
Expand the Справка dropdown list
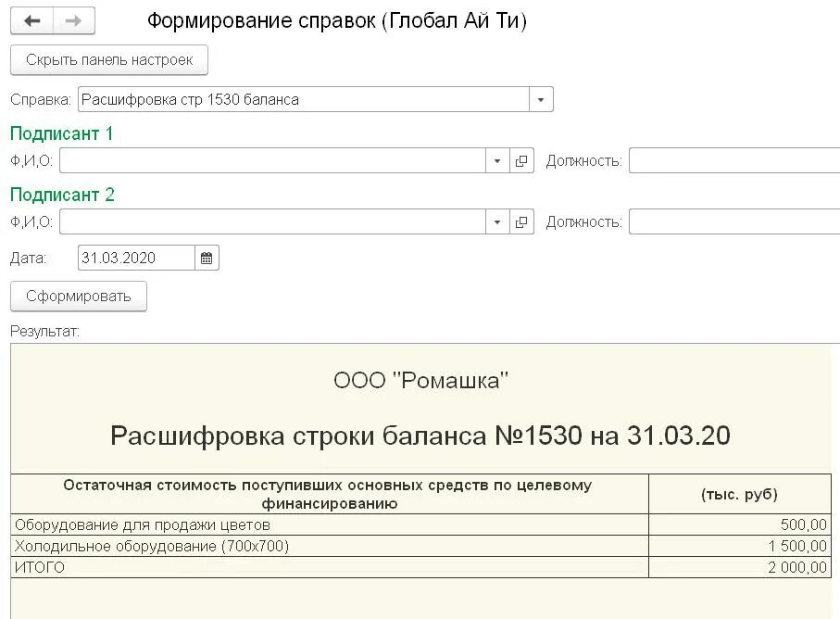541,100
